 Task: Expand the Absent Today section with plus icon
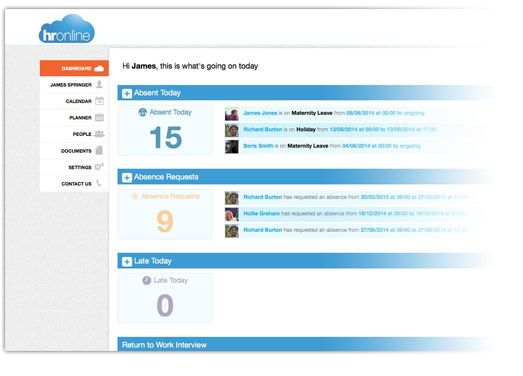coord(127,93)
